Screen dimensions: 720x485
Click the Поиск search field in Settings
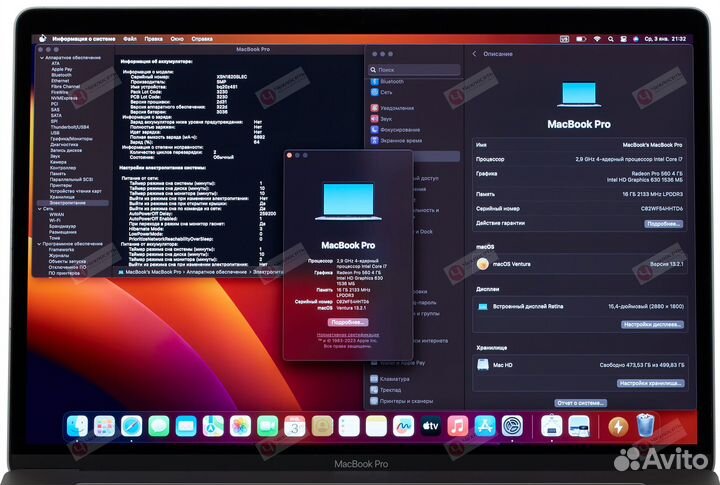point(415,70)
